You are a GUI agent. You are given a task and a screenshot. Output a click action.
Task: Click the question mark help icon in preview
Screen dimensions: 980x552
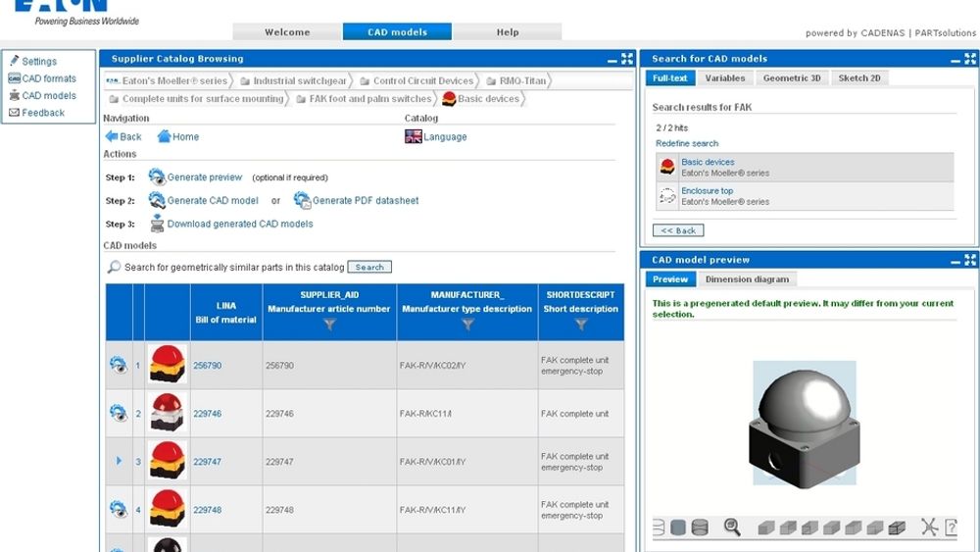click(951, 527)
